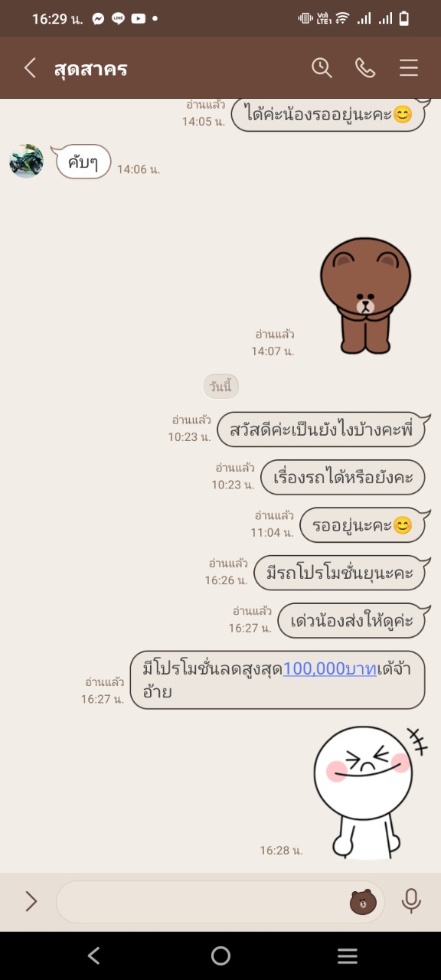441x980 pixels.
Task: Tap the bowing Brown bear sticker
Action: pos(365,296)
